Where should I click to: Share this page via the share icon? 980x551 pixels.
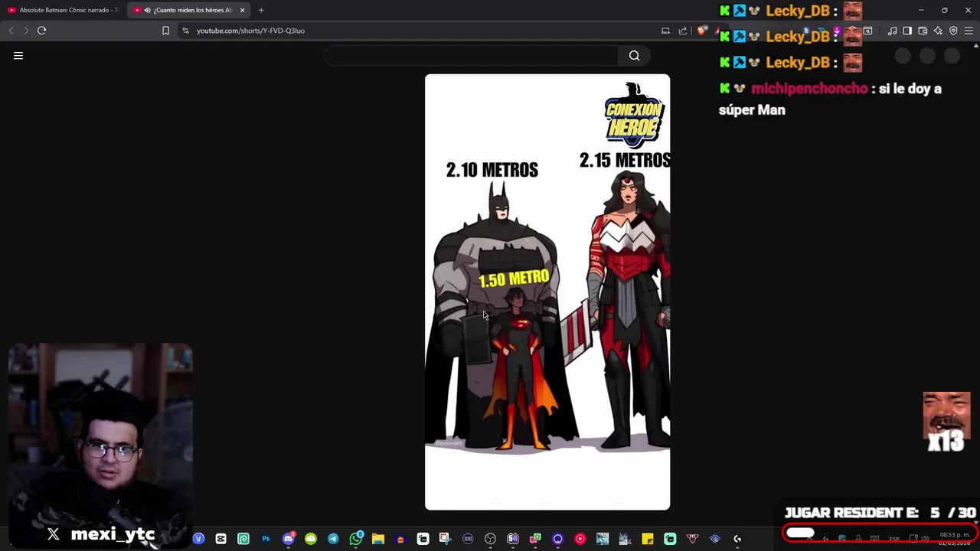pos(683,31)
